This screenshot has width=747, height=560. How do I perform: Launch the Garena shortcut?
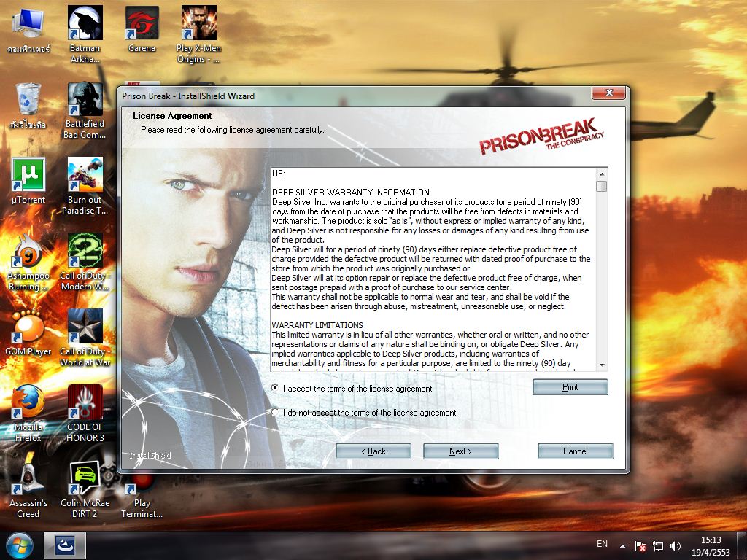point(142,29)
